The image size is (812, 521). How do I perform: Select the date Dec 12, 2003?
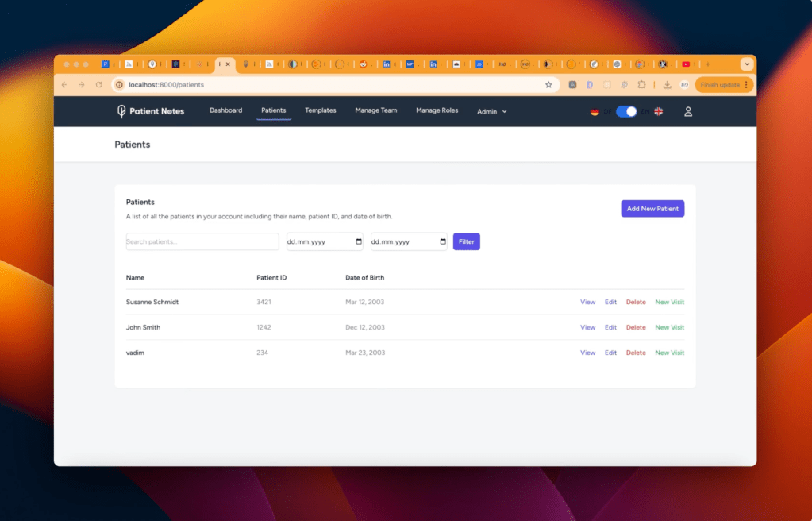coord(364,327)
